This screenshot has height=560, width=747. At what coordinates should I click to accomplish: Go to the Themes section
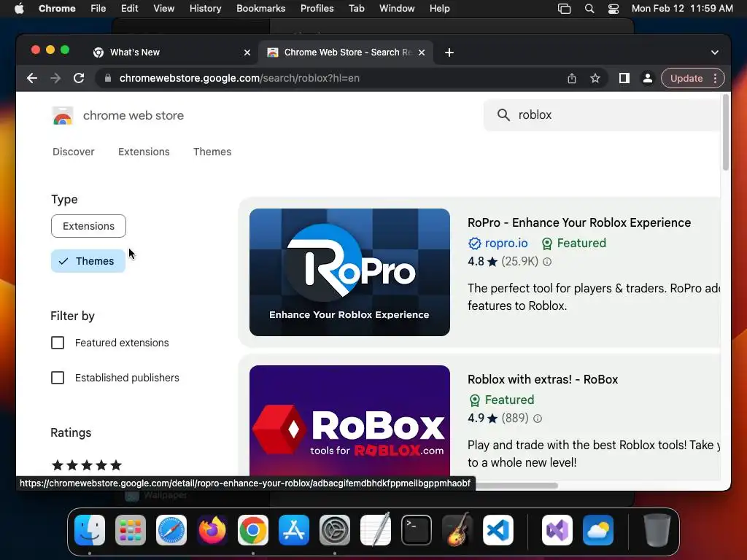click(x=212, y=152)
